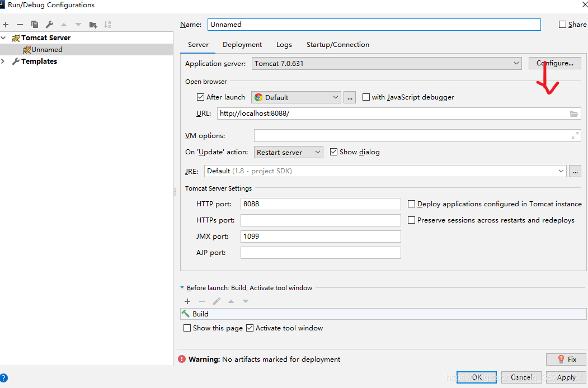Screen dimensions: 588x388
Task: Click the OK button
Action: pyautogui.click(x=477, y=377)
